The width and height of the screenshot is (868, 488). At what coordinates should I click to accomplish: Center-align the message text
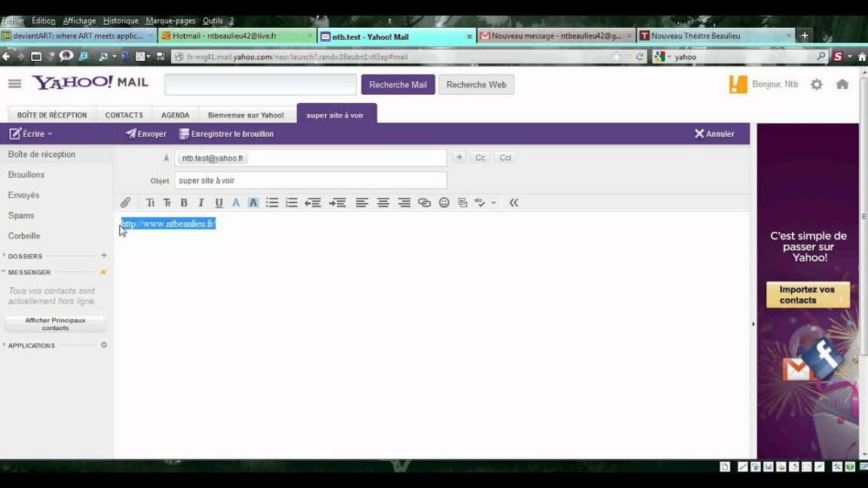(383, 203)
